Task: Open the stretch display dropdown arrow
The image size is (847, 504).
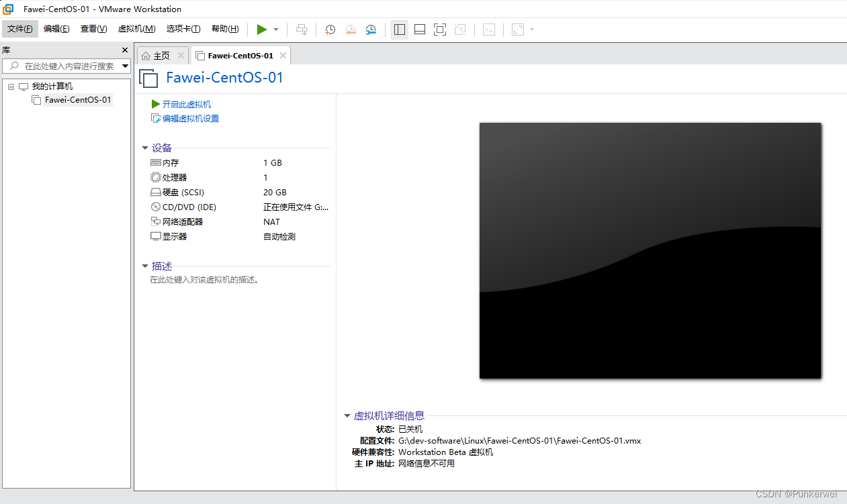Action: pyautogui.click(x=532, y=30)
